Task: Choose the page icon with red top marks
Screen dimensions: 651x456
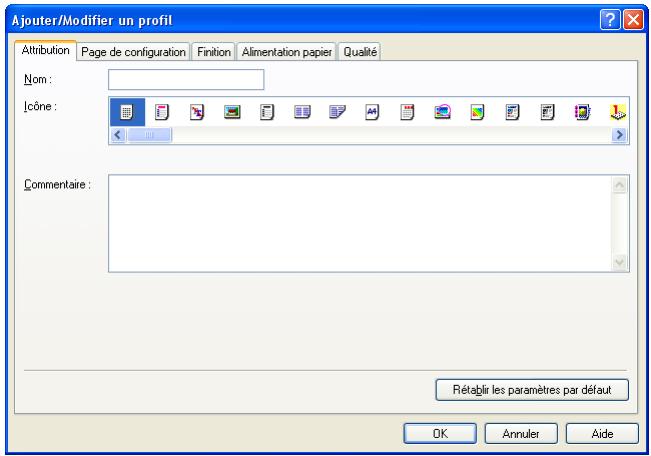Action: pos(407,112)
